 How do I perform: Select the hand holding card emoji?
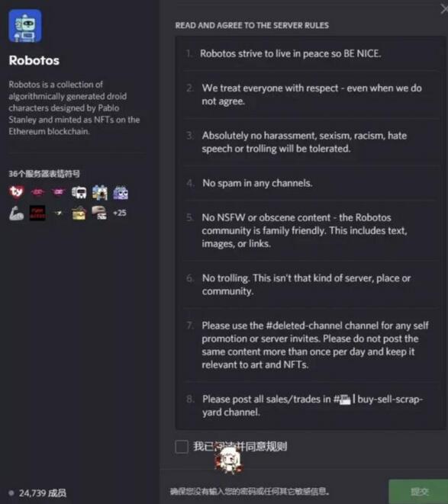(99, 213)
